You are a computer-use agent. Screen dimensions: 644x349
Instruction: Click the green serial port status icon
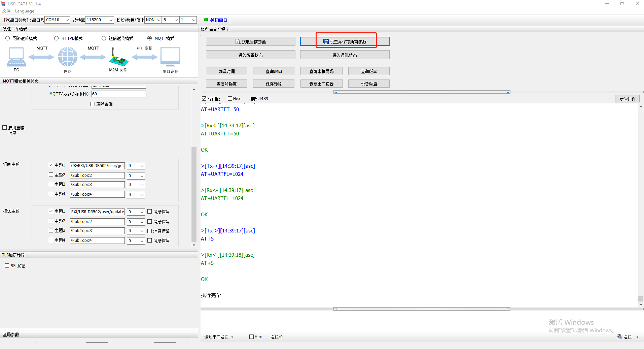click(x=206, y=20)
